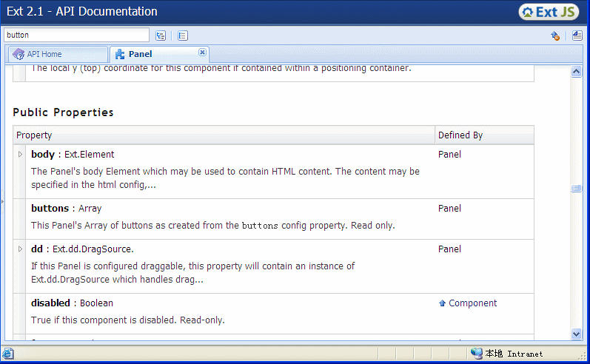Screen dimensions: 590x364
Task: Click Panel in the body row
Action: point(449,155)
